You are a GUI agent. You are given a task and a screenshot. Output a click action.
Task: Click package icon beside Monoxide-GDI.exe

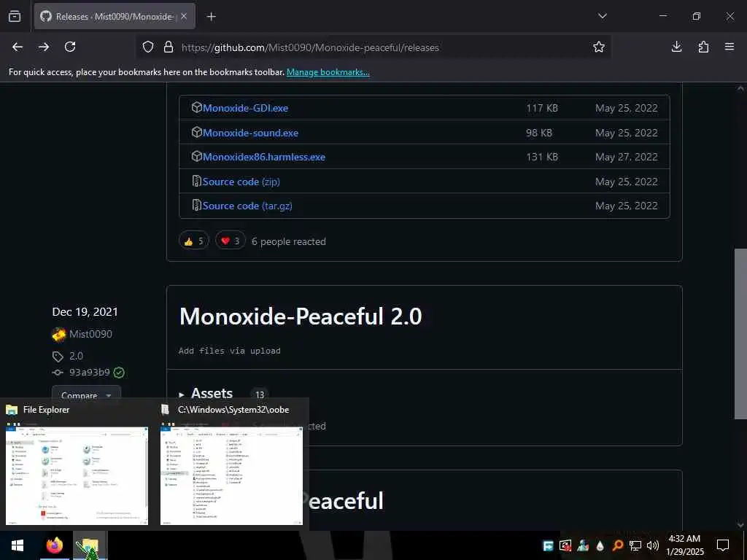(196, 108)
